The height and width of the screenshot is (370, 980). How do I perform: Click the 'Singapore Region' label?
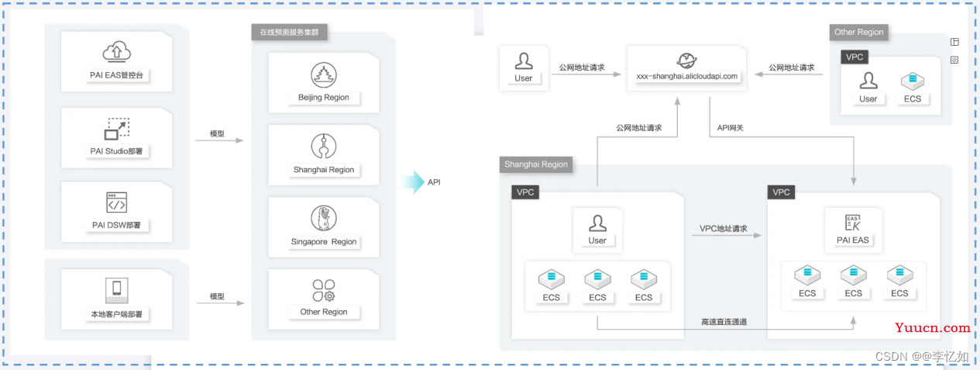[x=324, y=242]
